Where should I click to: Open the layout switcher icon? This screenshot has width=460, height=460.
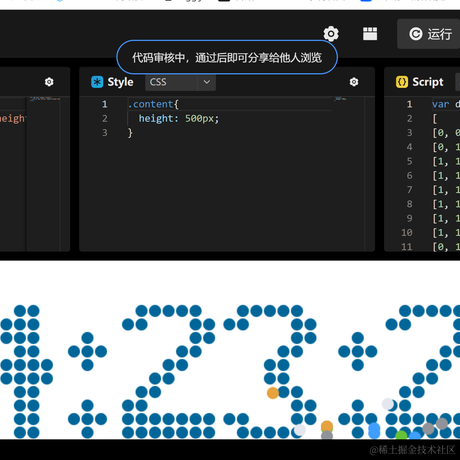[370, 34]
